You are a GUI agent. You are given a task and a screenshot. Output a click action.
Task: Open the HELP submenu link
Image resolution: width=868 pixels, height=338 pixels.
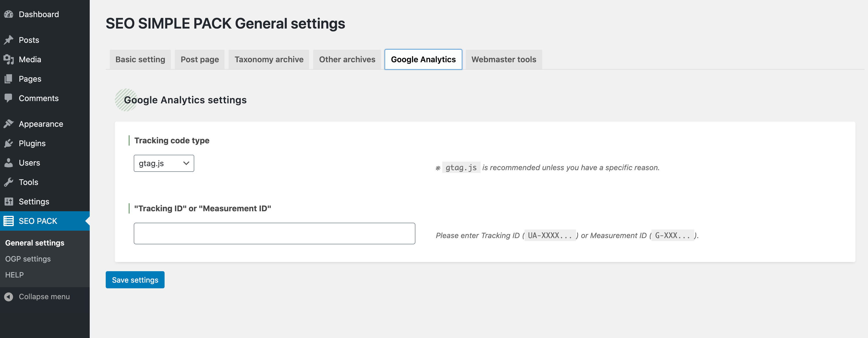pos(15,275)
